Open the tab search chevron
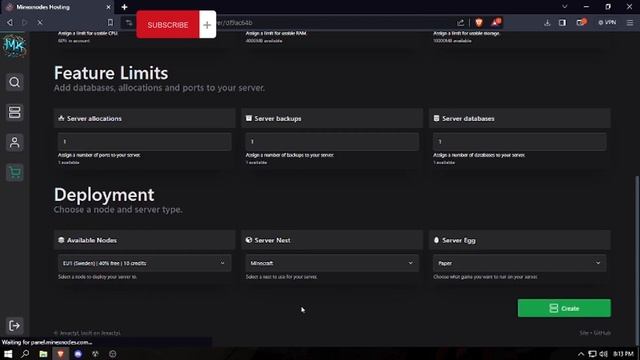Viewport: 640px width, 360px height. 564,7
